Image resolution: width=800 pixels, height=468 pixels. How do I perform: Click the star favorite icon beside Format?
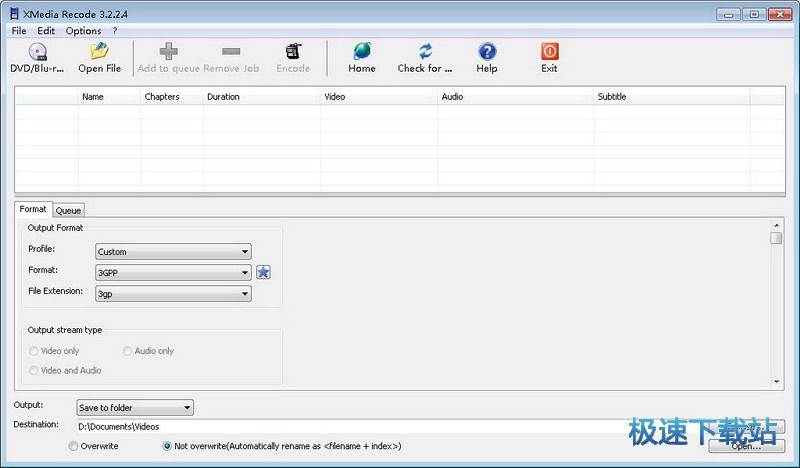coord(263,272)
